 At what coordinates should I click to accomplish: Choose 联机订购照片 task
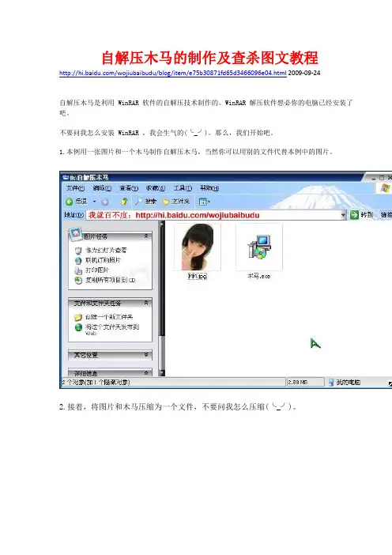[x=103, y=260]
